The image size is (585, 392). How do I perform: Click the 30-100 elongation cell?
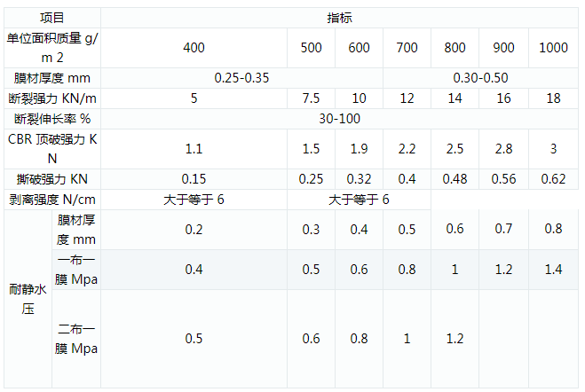[x=339, y=119]
